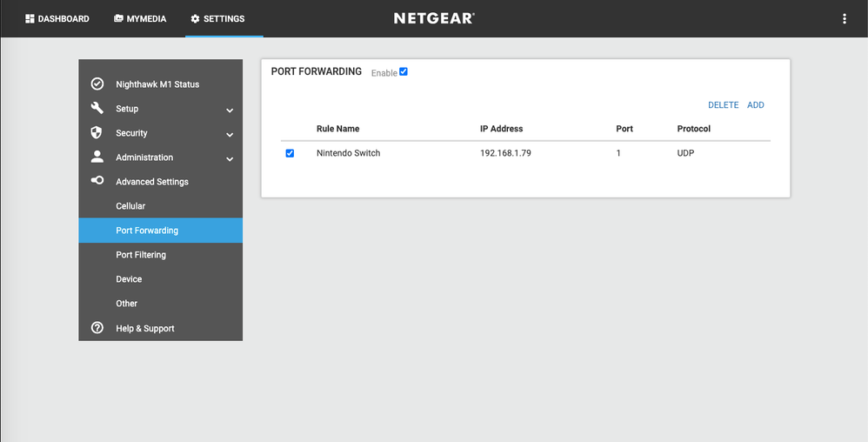Click the Help & Support question icon

pos(97,328)
